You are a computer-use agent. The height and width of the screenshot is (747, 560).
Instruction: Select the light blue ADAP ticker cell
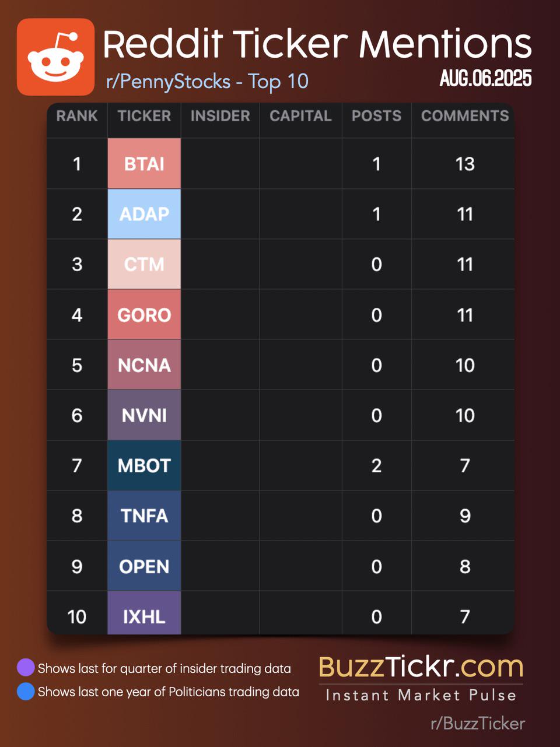(144, 214)
